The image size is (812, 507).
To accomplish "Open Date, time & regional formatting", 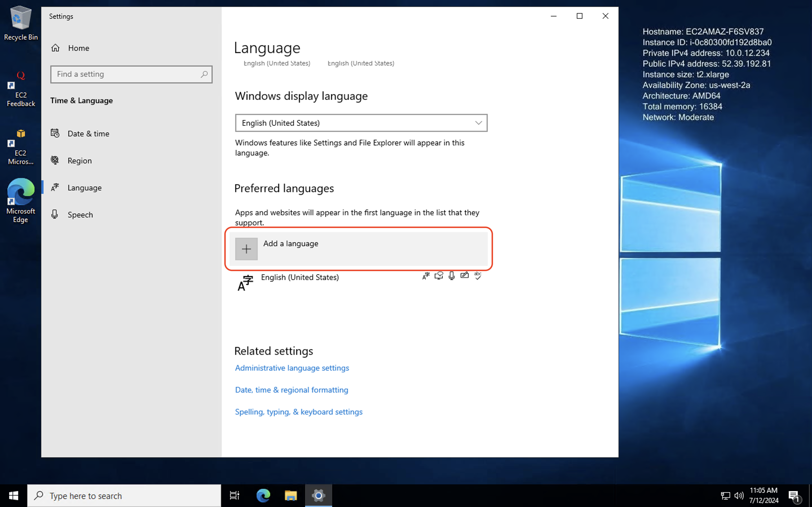I will coord(291,390).
